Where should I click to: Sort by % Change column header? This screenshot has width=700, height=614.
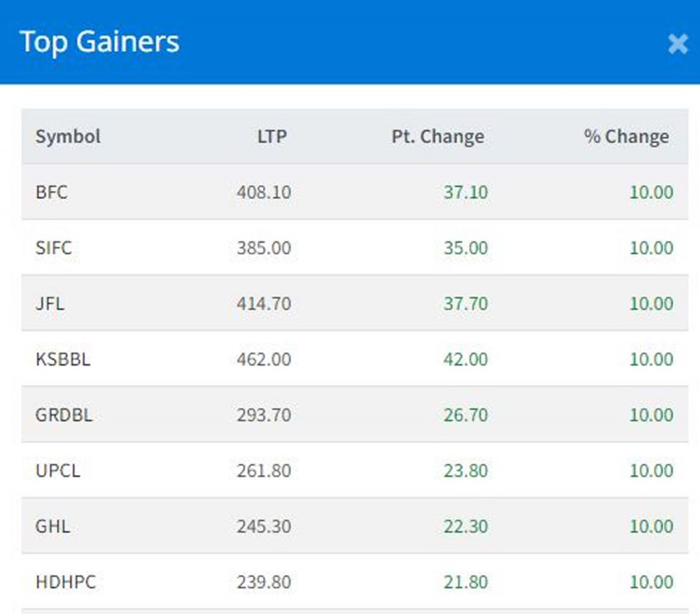626,136
